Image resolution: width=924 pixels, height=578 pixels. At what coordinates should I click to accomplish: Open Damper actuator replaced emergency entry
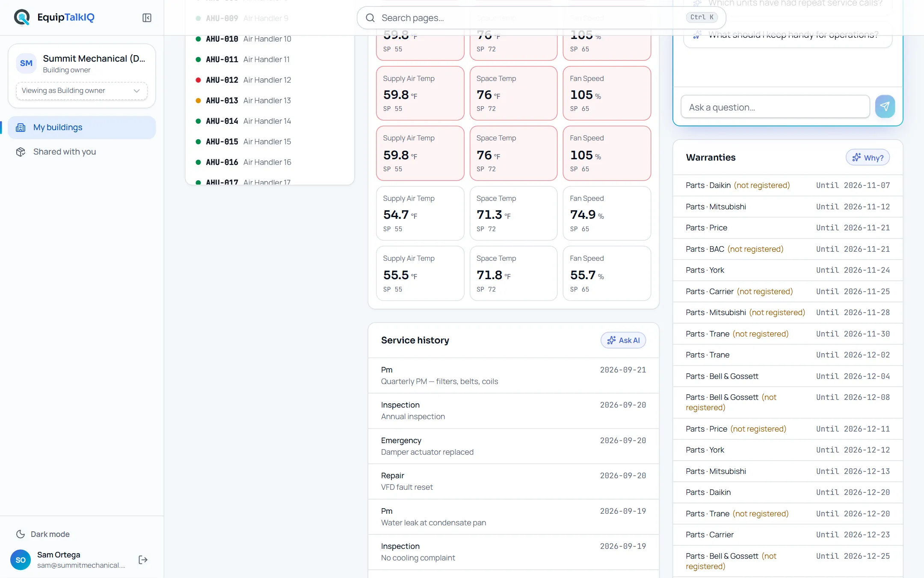pyautogui.click(x=513, y=446)
